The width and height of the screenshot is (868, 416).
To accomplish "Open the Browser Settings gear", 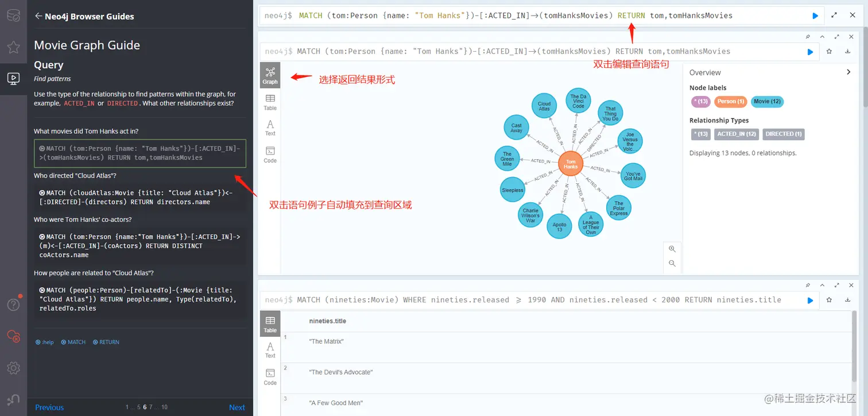I will (x=13, y=368).
